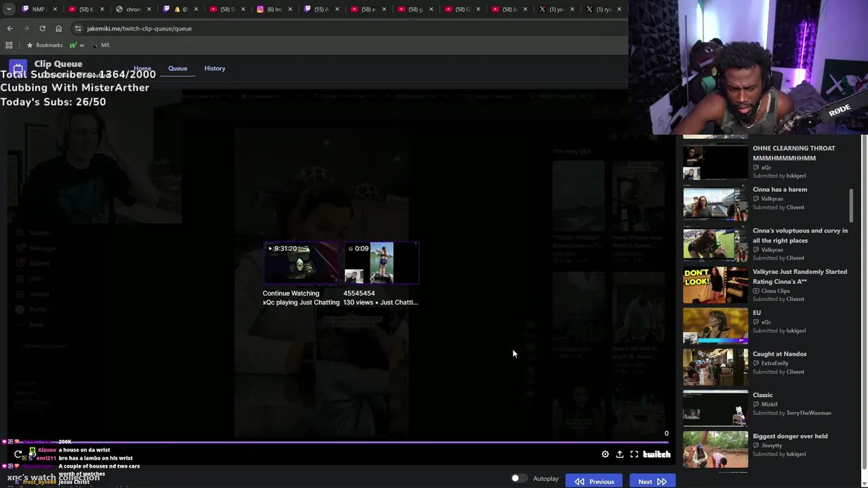Switch to the 'chrom' browser tab
The width and height of the screenshot is (868, 488).
tap(129, 9)
